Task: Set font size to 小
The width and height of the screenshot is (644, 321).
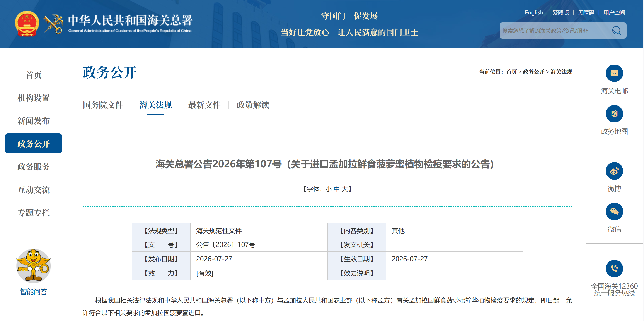Action: coord(328,189)
